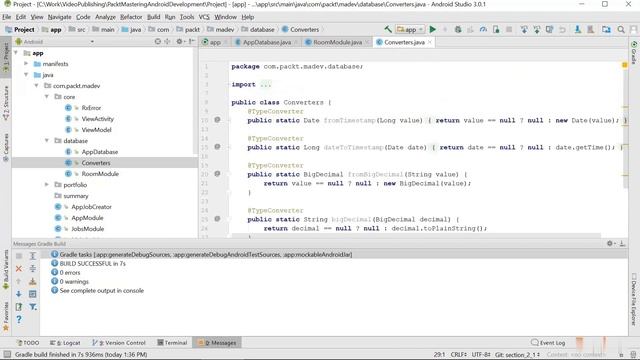Viewport: 640px width, 360px height.
Task: Open the Android profiler gauge icon
Action: pos(483,29)
